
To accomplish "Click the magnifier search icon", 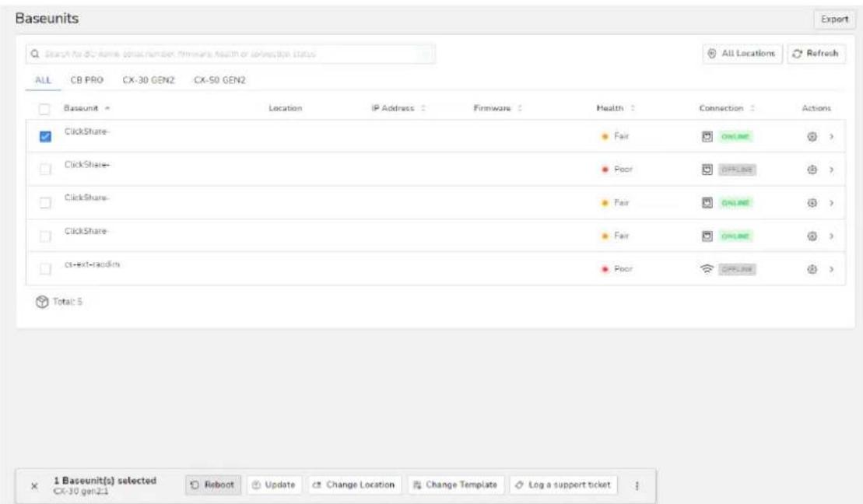I will (x=35, y=54).
